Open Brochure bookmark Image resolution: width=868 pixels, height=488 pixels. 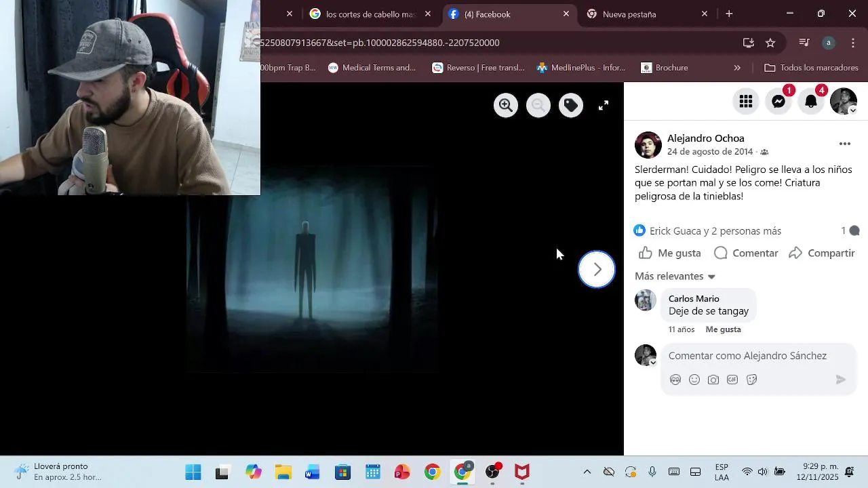coord(664,68)
